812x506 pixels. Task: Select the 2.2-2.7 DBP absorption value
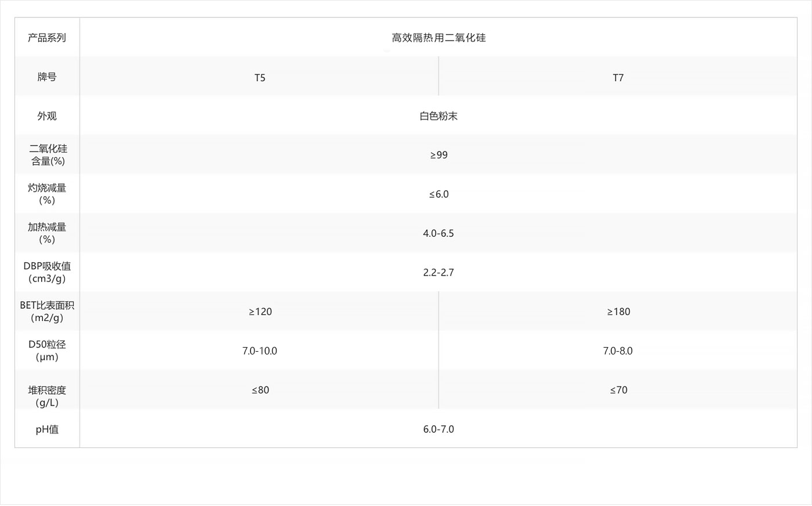(438, 273)
